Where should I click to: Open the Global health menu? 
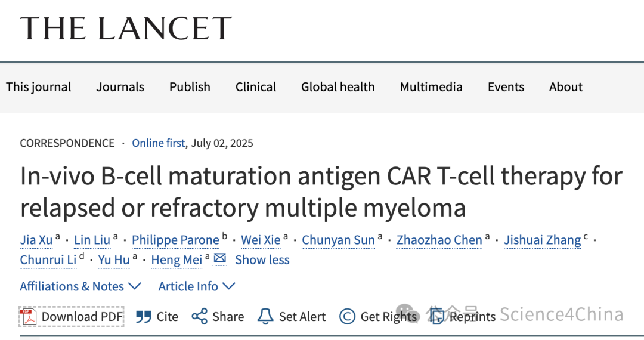coord(338,87)
